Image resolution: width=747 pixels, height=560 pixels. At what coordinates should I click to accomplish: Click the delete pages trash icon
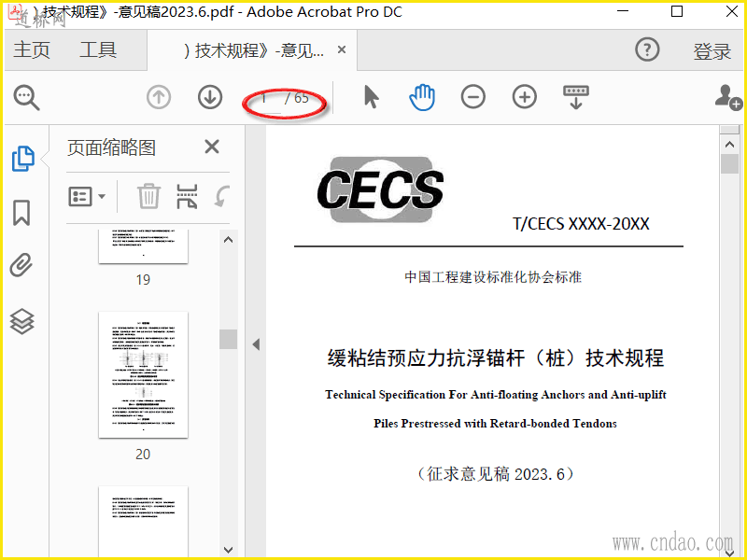point(148,196)
